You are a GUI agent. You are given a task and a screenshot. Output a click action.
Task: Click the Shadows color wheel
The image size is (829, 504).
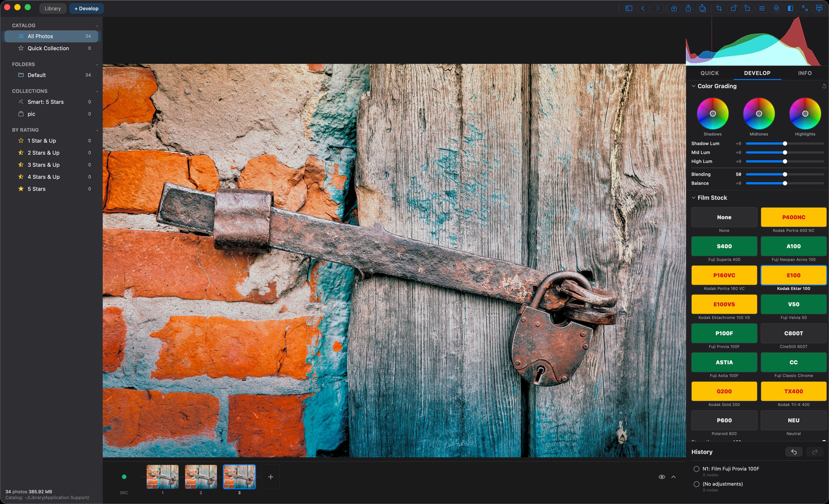click(713, 114)
